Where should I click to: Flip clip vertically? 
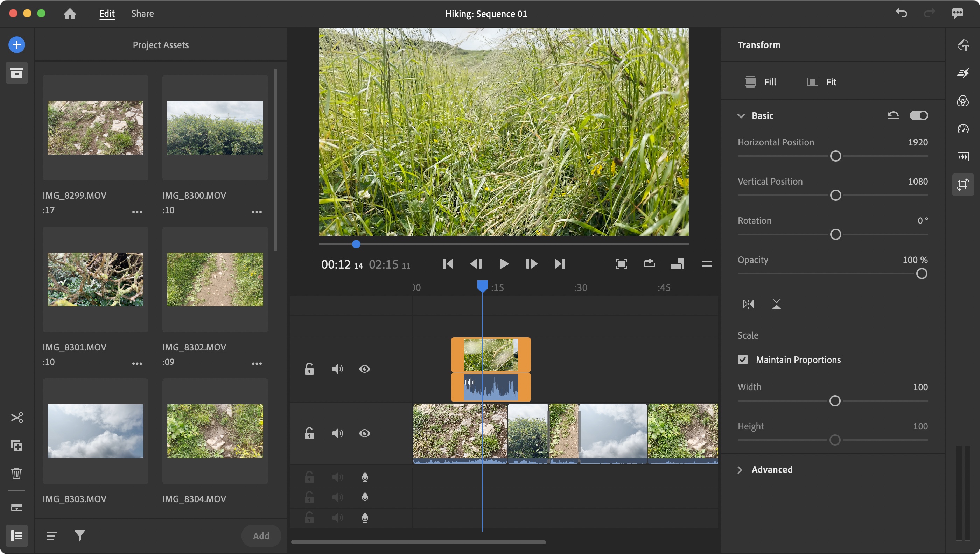(776, 304)
